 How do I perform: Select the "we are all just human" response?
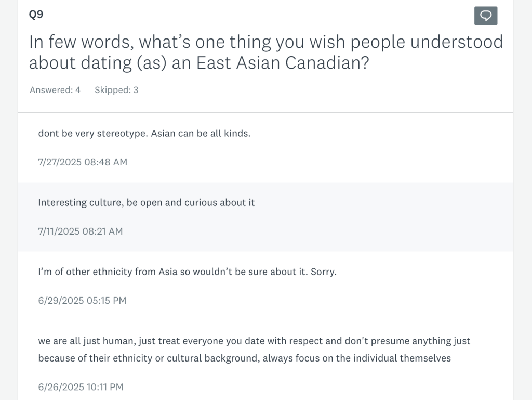(254, 341)
